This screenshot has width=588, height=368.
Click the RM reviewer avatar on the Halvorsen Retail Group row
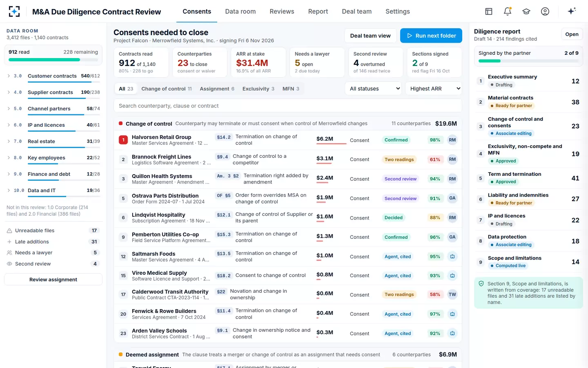[452, 140]
